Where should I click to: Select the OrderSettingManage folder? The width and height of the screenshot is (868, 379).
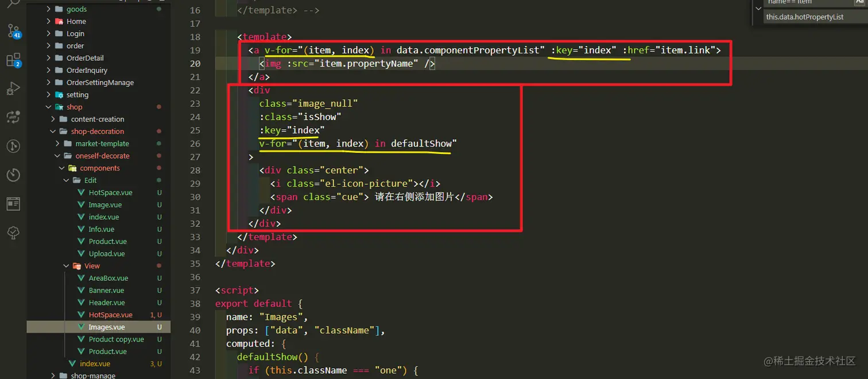click(x=100, y=83)
